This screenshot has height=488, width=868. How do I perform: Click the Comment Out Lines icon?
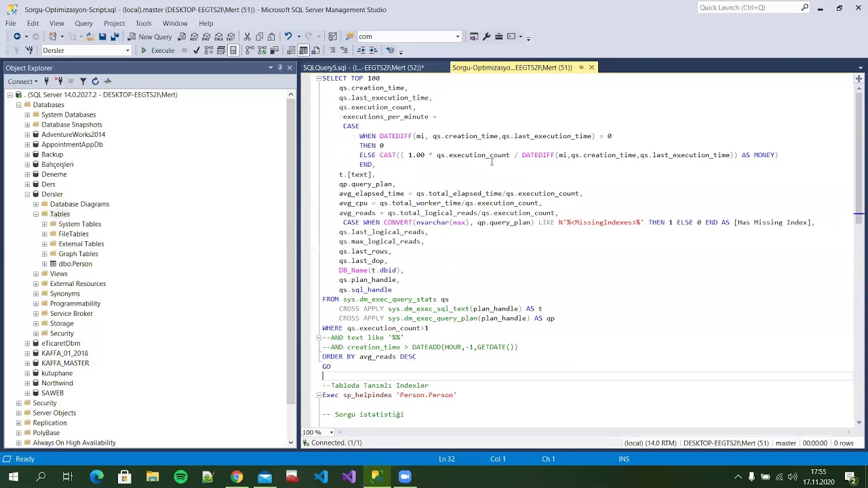pyautogui.click(x=332, y=50)
